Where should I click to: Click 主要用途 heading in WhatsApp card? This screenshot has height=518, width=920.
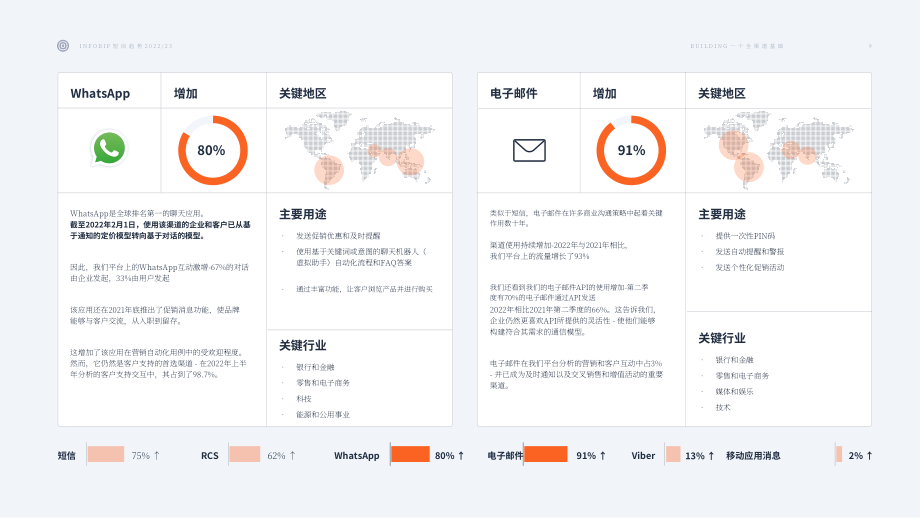pos(303,214)
